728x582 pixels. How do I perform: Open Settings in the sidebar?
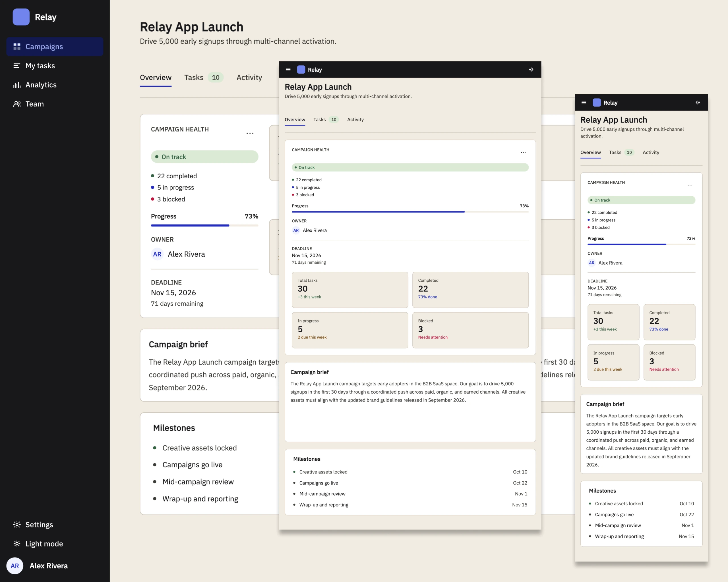point(55,525)
